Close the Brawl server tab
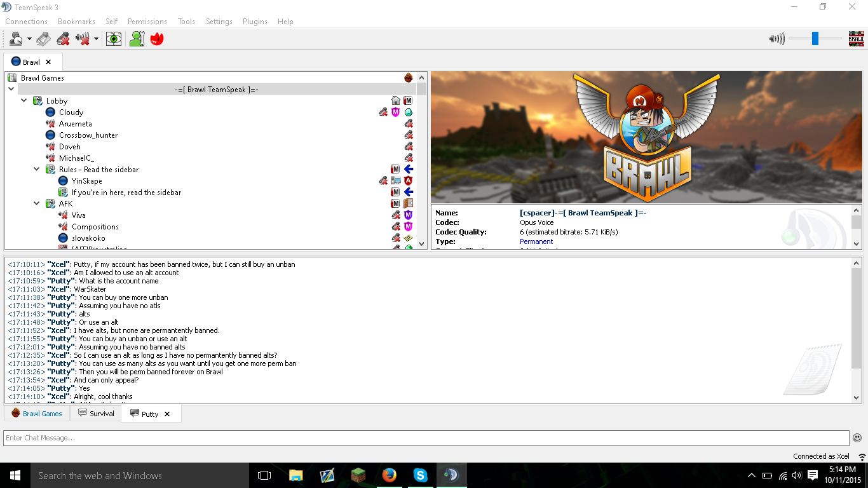Screen dimensions: 868x488 [x=48, y=62]
